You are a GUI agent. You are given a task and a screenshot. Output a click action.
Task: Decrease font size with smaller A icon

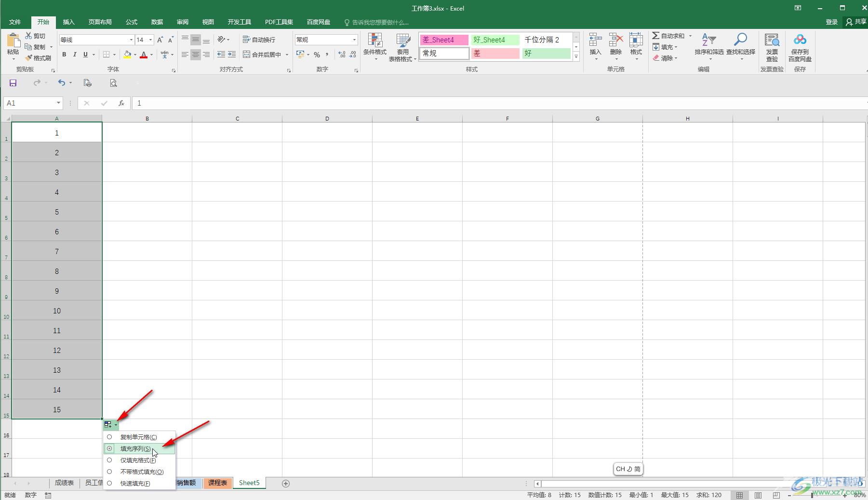[171, 40]
